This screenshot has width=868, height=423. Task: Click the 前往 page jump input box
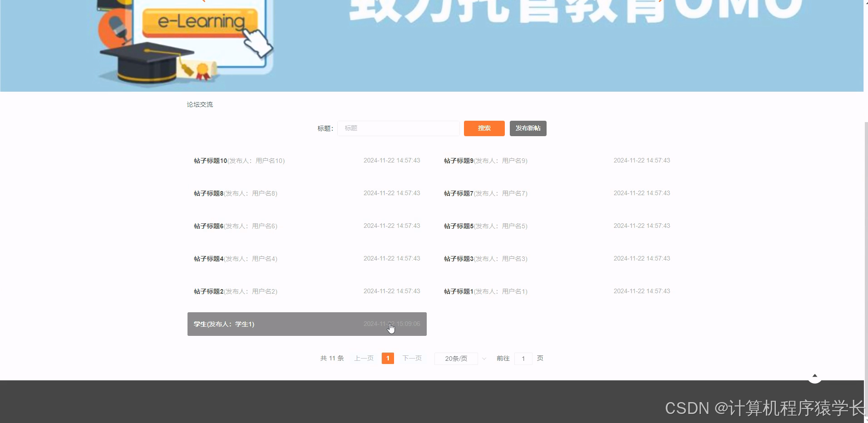(x=523, y=358)
